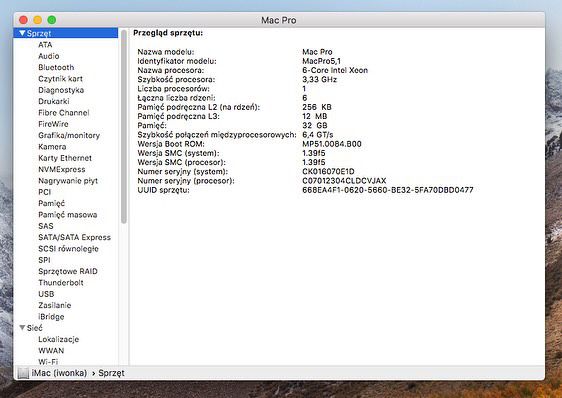Open Karty Ethernet section

click(x=65, y=158)
